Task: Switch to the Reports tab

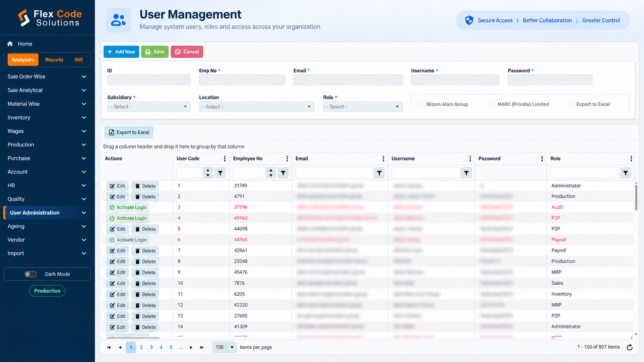Action: click(54, 60)
